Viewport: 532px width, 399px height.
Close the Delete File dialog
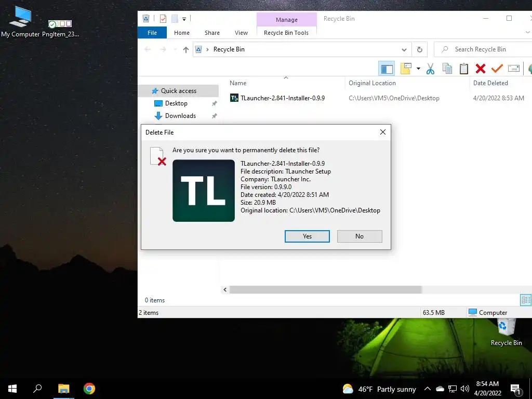click(383, 132)
